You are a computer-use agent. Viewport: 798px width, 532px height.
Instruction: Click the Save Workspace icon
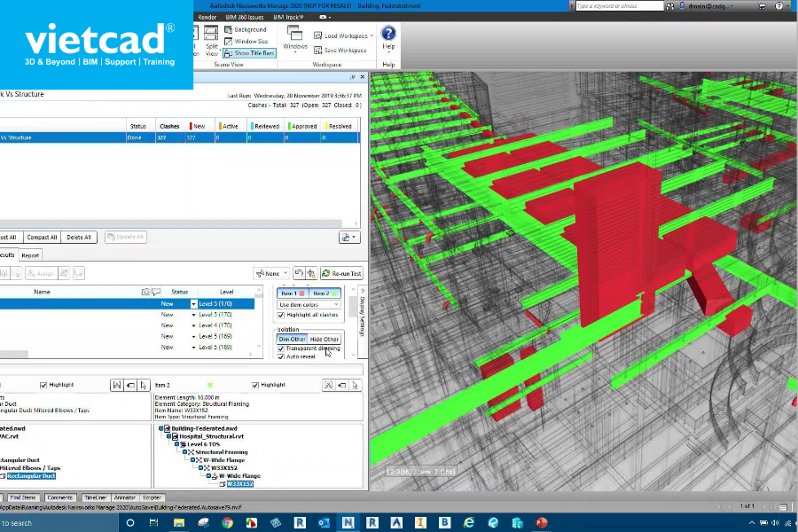(318, 50)
